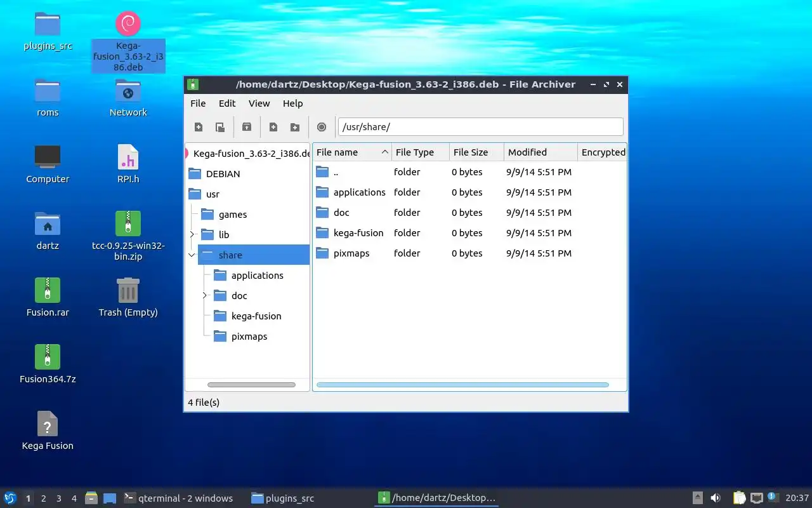Select the Kega-fusion_3.63-2_i386.deb root tree node
This screenshot has height=508, width=812.
click(247, 154)
